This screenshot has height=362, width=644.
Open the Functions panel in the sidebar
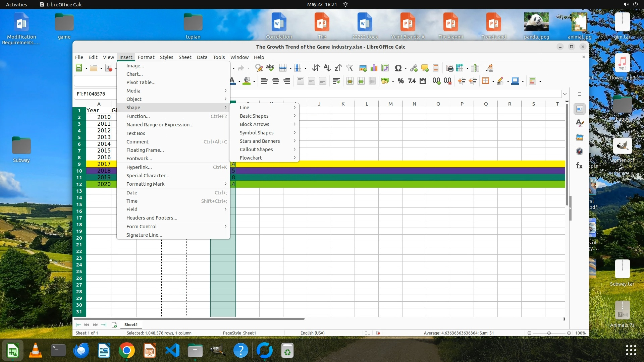579,166
